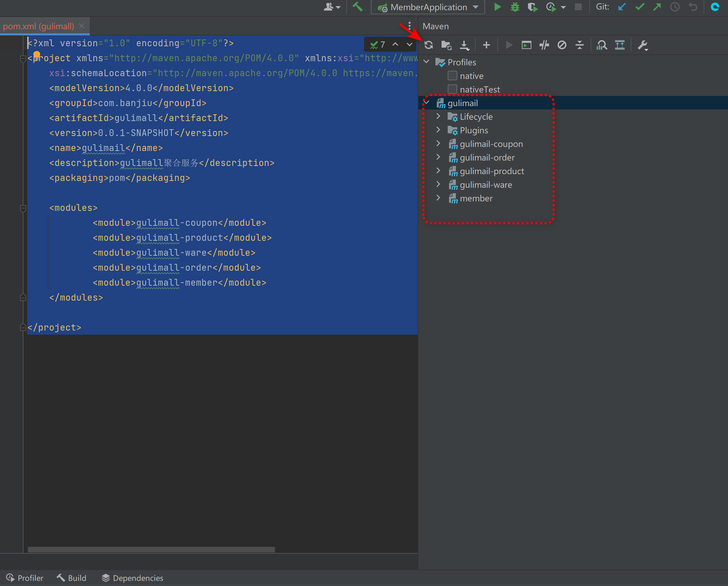Select the pom.xml (gulimall) tab
The image size is (728, 586).
click(38, 26)
